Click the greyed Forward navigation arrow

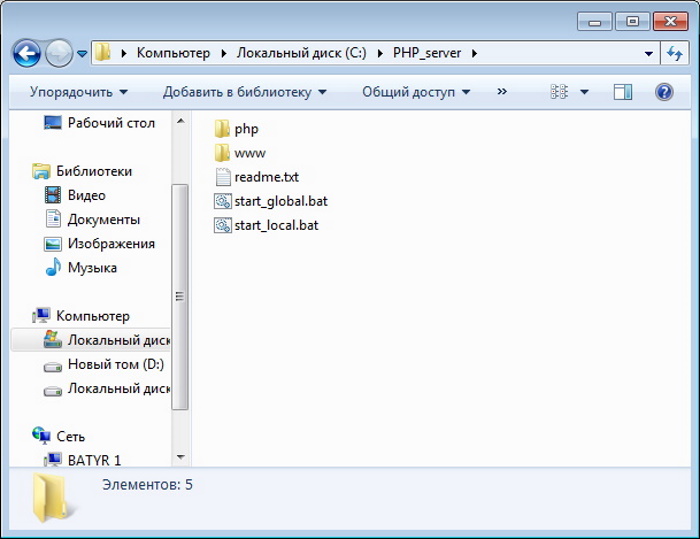[59, 53]
